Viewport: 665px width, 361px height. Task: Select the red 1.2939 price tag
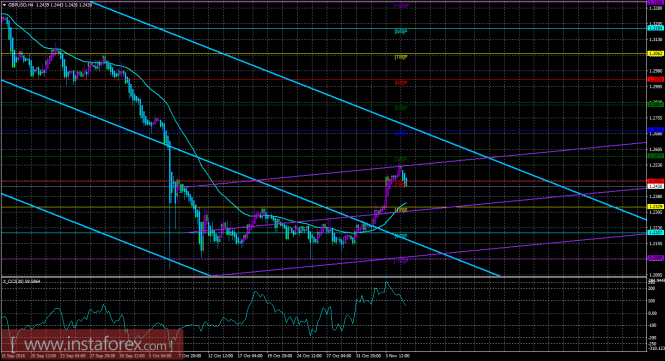point(656,79)
